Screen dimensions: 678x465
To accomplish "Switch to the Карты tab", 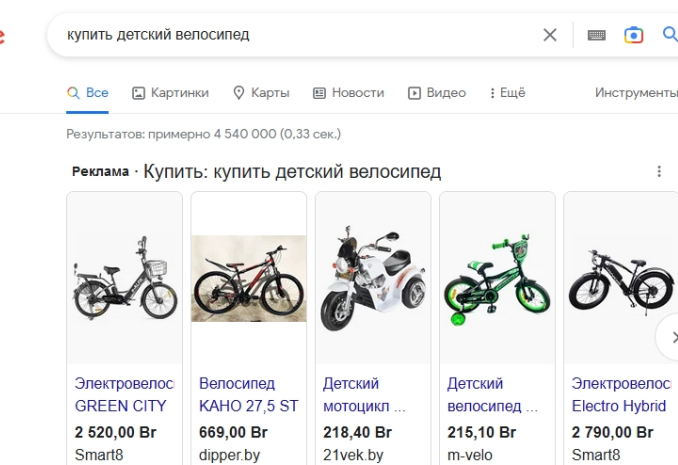I will point(261,93).
